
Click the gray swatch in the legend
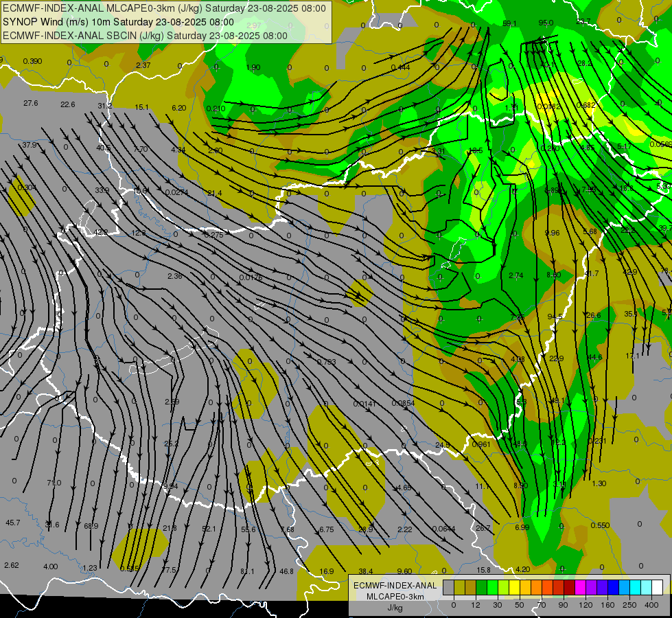pyautogui.click(x=449, y=587)
